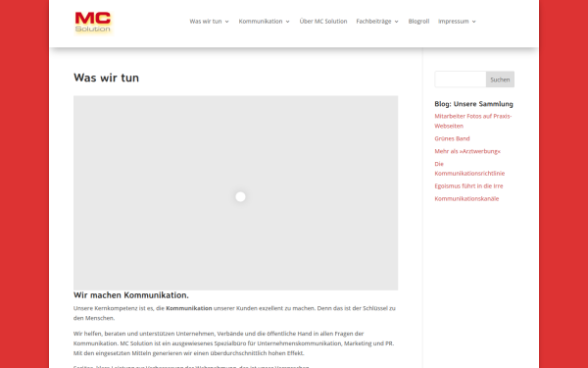Expand chevron next to Was wir tun
Screen dimensions: 588x368
tap(227, 22)
